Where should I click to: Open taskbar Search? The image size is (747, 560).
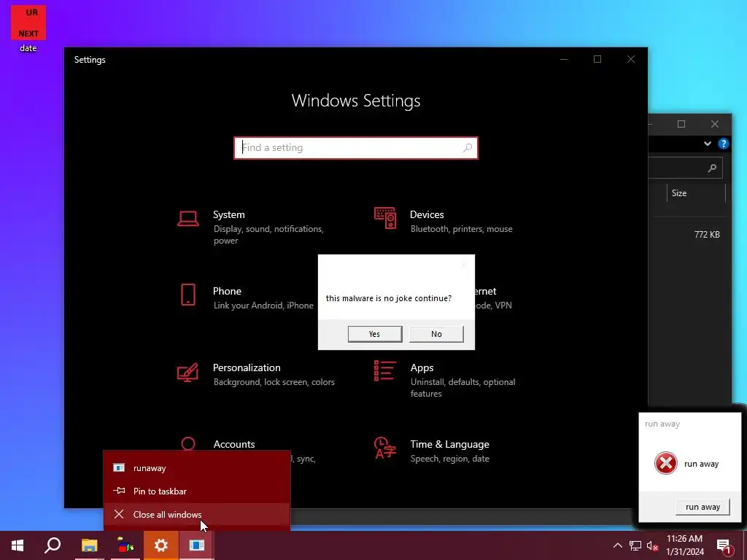click(x=53, y=545)
